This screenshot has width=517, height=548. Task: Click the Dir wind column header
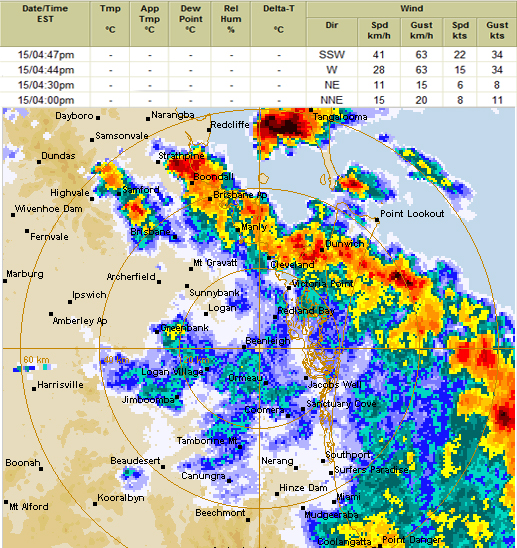332,32
